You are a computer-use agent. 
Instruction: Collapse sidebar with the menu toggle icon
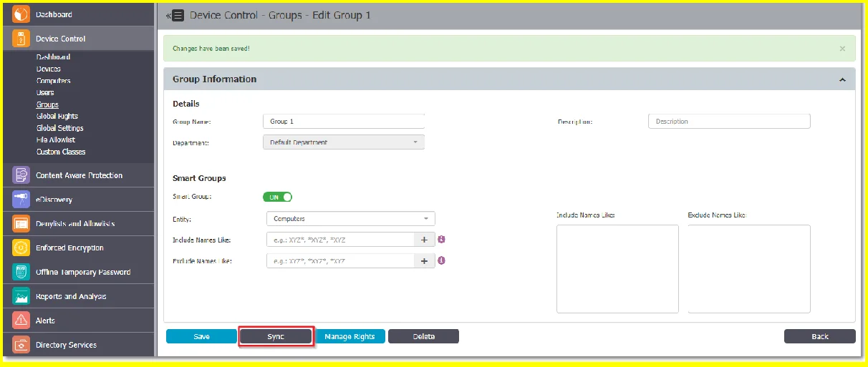175,16
